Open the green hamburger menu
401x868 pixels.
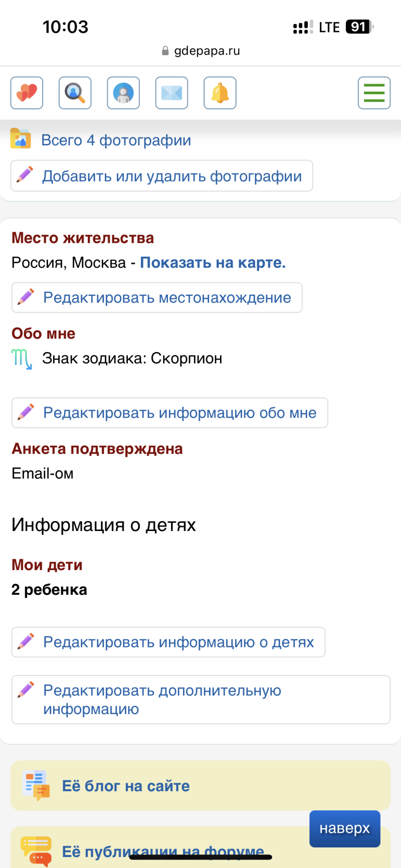(x=374, y=93)
